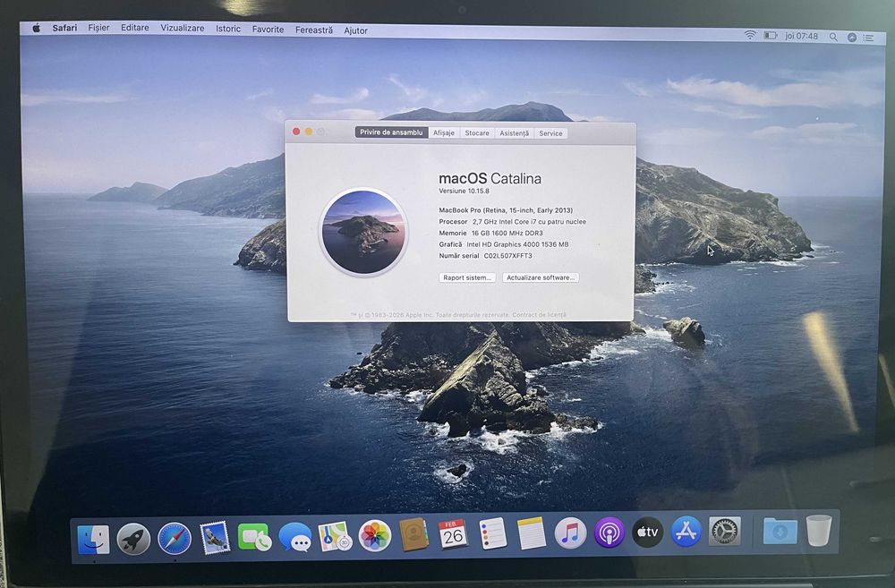Open Reminders list icon in Dock
Screen dimensions: 895x588
pos(492,533)
